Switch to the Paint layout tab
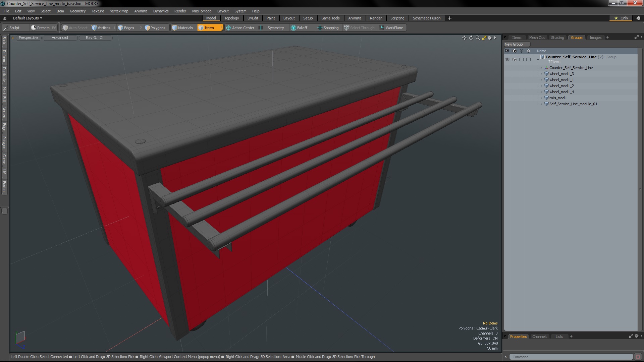The height and width of the screenshot is (362, 644). pos(271,18)
